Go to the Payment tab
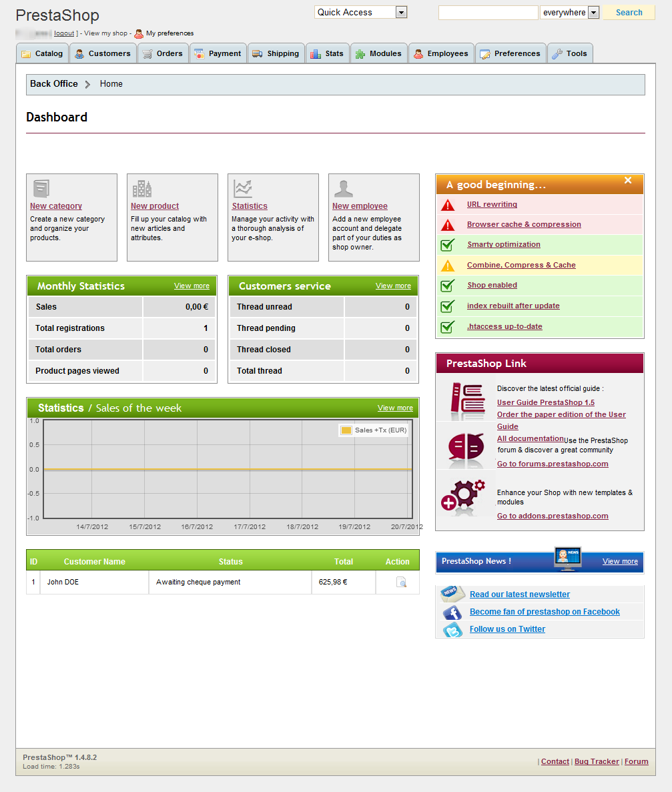Viewport: 672px width, 792px height. (218, 53)
